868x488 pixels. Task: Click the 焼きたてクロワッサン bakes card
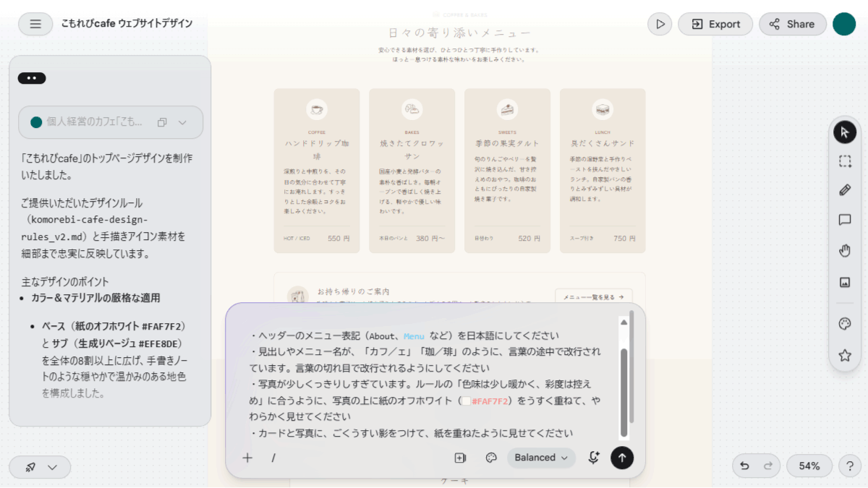coord(412,171)
